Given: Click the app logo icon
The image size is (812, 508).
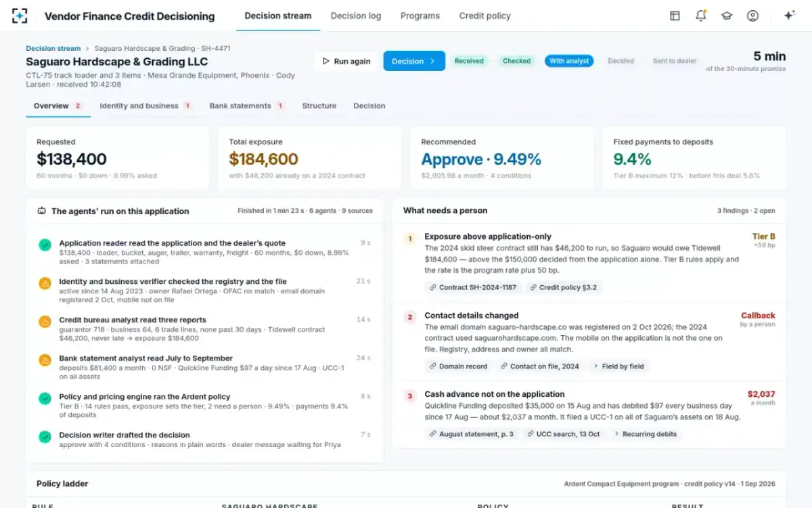Looking at the screenshot, I should click(20, 16).
